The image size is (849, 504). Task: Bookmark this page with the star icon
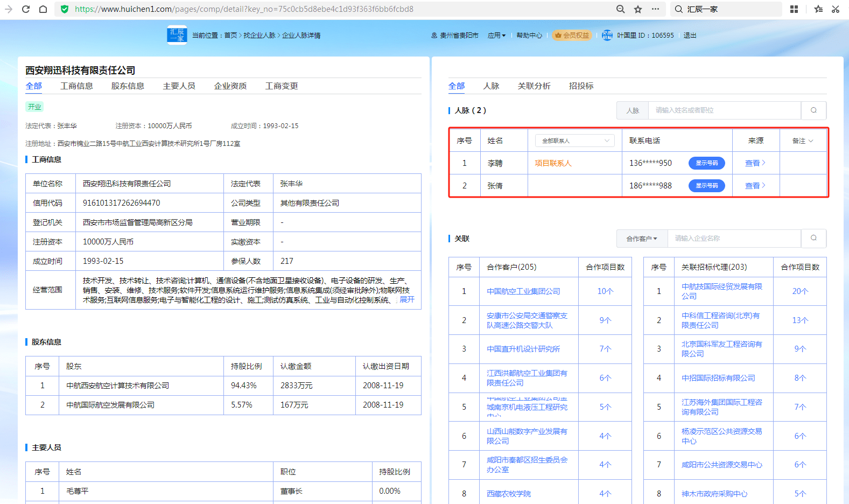638,9
